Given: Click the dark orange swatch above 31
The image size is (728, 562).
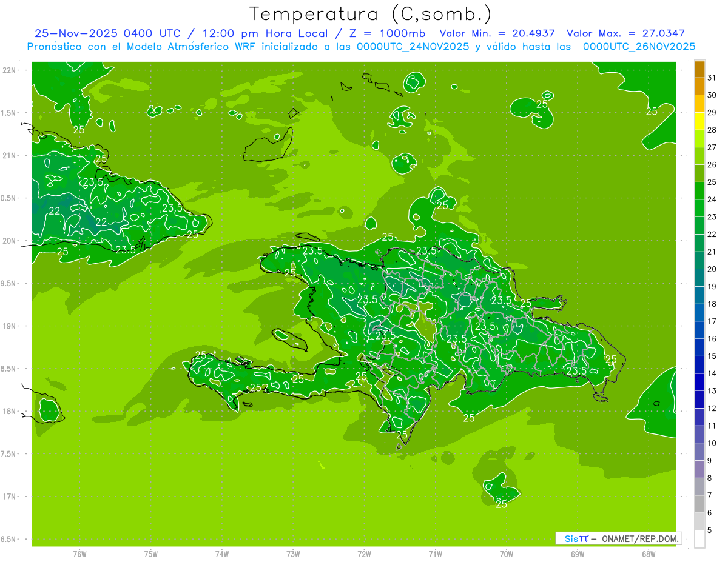Looking at the screenshot, I should click(x=699, y=69).
